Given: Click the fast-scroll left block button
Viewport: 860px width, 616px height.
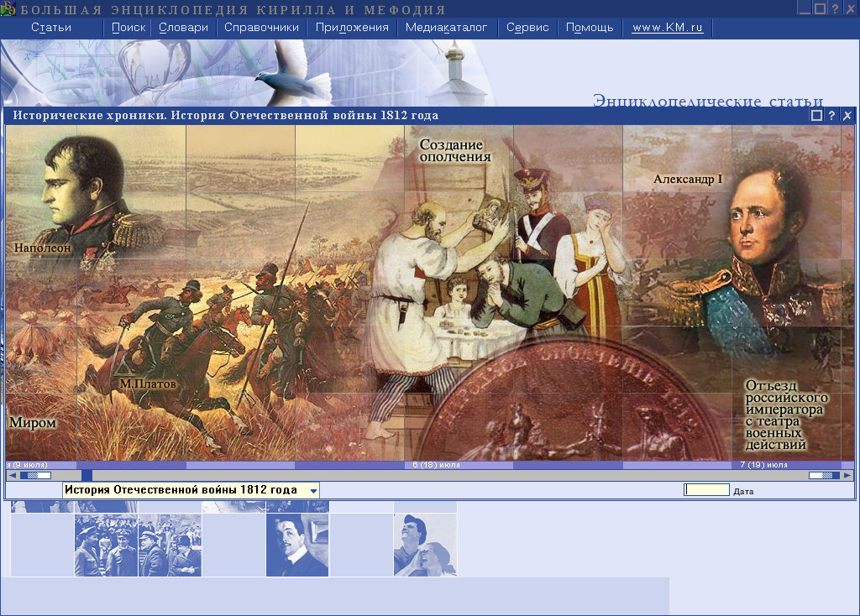Looking at the screenshot, I should (x=35, y=475).
